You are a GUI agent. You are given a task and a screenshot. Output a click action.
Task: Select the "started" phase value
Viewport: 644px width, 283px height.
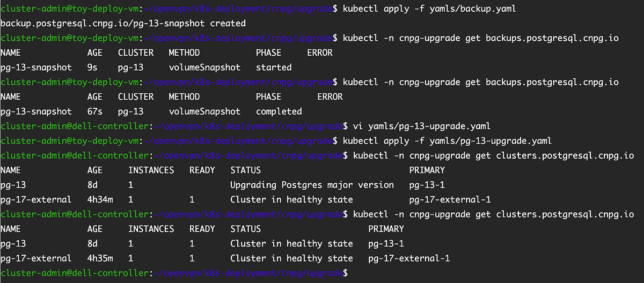(274, 68)
